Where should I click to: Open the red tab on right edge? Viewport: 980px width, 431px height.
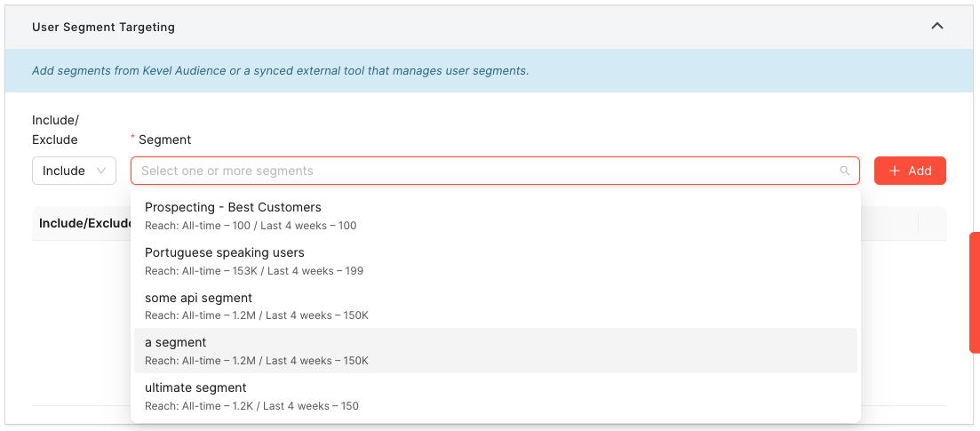coord(975,292)
